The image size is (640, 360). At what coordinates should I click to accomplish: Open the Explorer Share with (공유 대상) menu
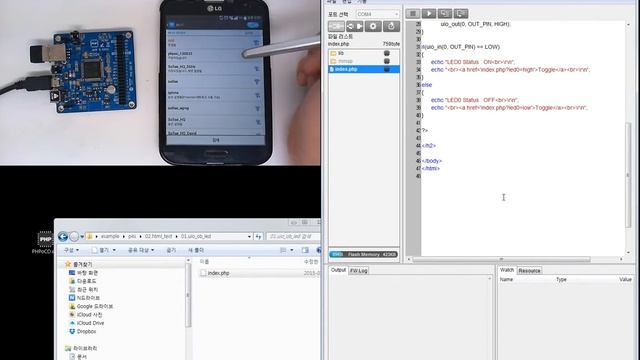pyautogui.click(x=141, y=250)
